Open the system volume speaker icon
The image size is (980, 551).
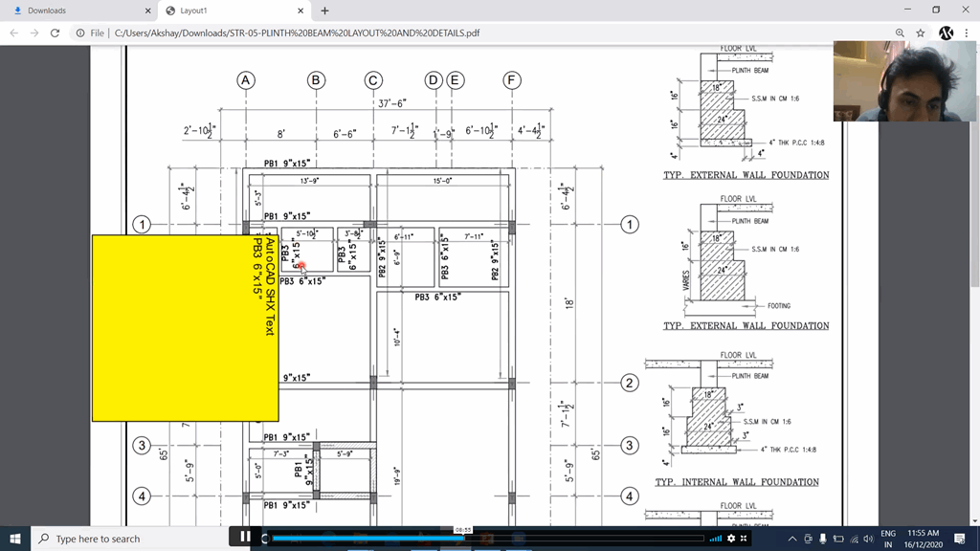tap(869, 539)
